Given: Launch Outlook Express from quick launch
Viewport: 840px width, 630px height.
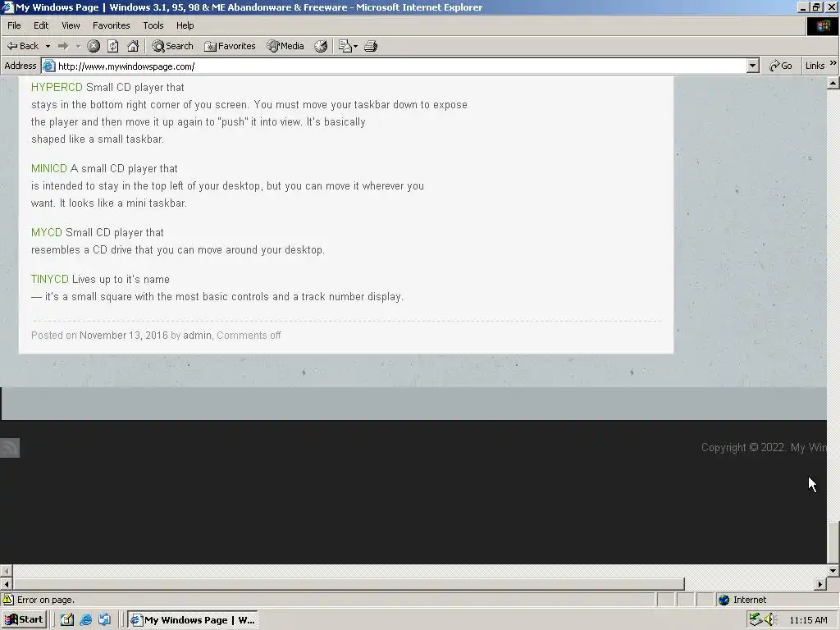Looking at the screenshot, I should [x=104, y=620].
